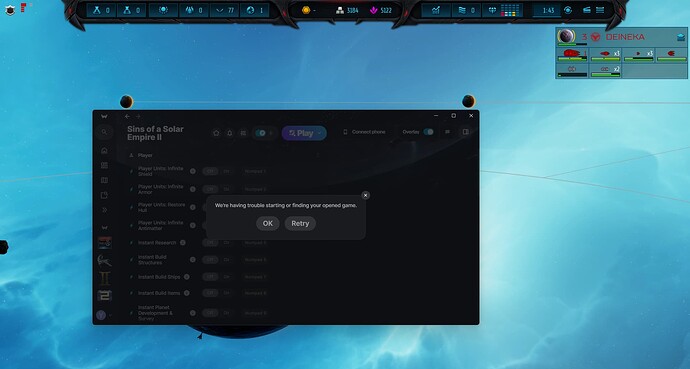Open the library grid icon in WeMod sidebar
Viewport: 690px width, 369px height.
coord(104,165)
